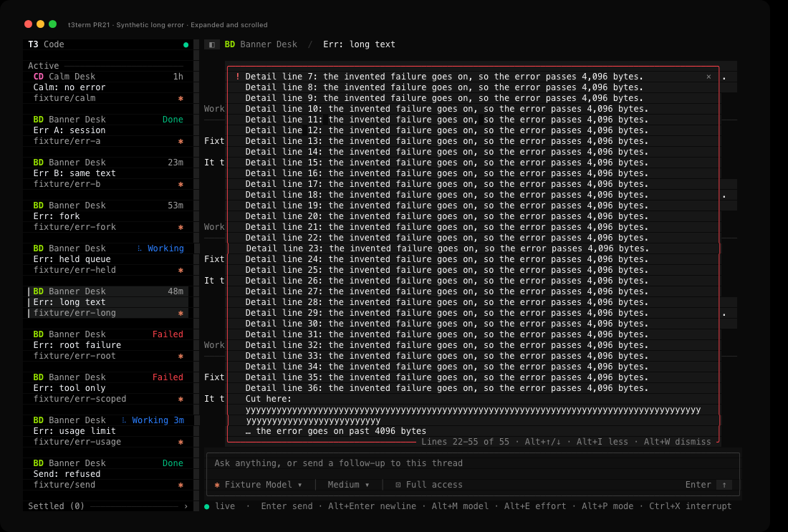Screen dimensions: 788x532
Task: Click the asterisk icon on fixture/err-root row
Action: click(181, 356)
